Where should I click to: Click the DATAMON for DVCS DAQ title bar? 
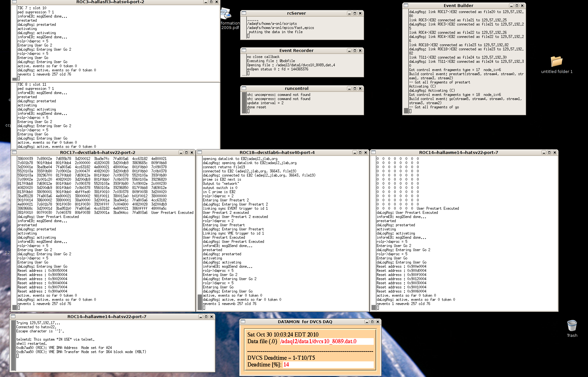coord(305,322)
